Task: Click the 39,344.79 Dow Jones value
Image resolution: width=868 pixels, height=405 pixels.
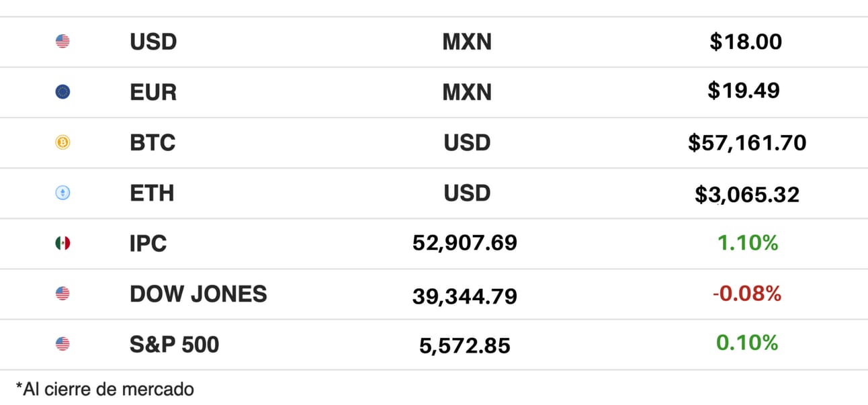Action: [465, 296]
